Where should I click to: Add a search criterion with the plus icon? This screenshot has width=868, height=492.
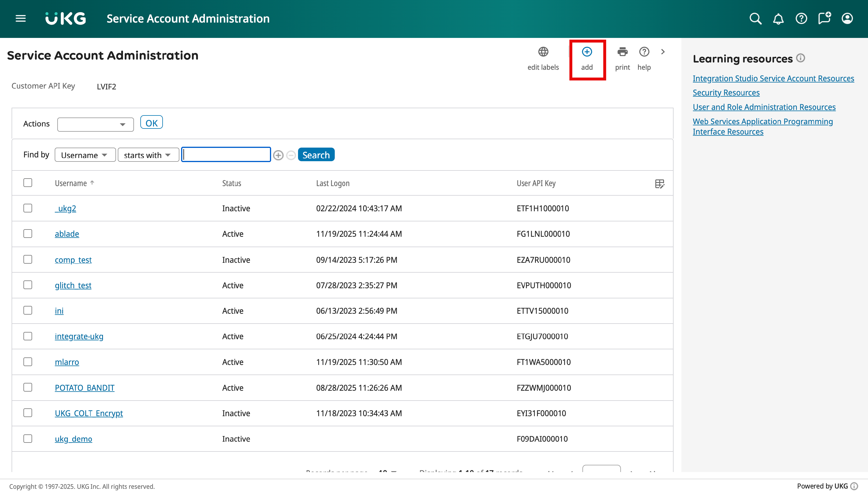click(x=278, y=155)
